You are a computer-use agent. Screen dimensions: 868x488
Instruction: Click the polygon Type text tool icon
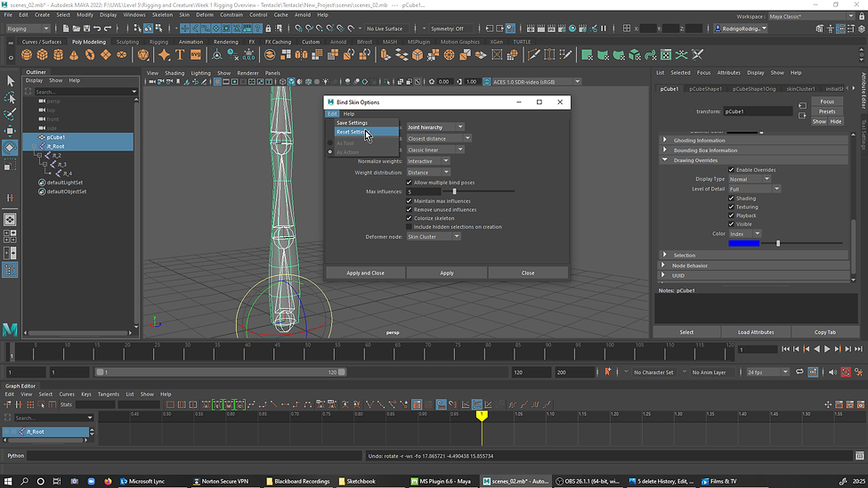pyautogui.click(x=180, y=55)
